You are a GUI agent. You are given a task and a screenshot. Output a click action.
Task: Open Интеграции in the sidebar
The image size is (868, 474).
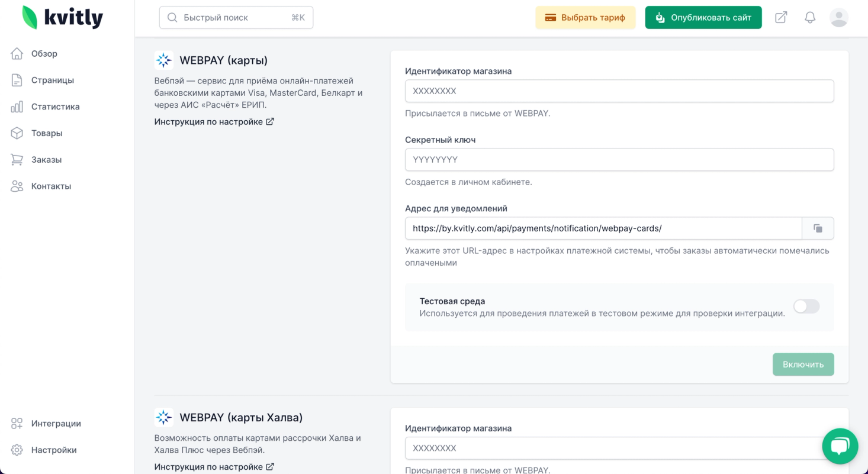point(56,424)
